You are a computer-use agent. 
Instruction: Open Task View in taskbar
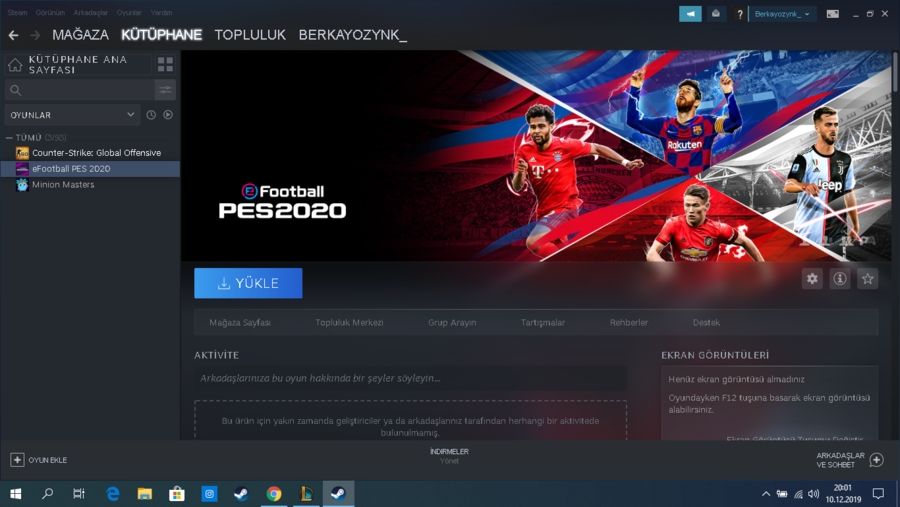[x=79, y=494]
